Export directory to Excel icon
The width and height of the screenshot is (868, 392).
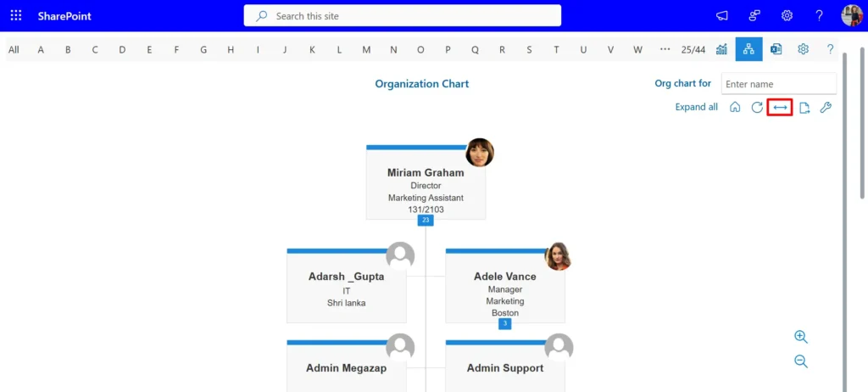tap(776, 49)
